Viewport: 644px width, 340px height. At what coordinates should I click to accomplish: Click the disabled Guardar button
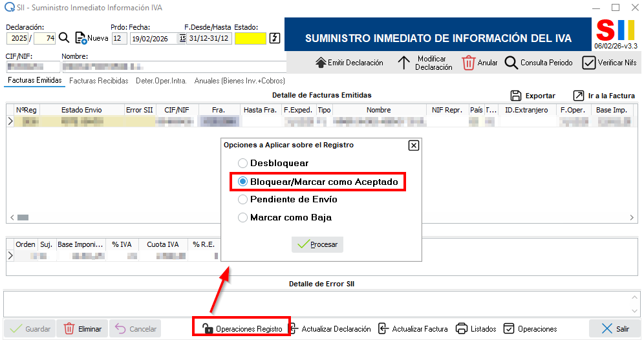point(30,328)
